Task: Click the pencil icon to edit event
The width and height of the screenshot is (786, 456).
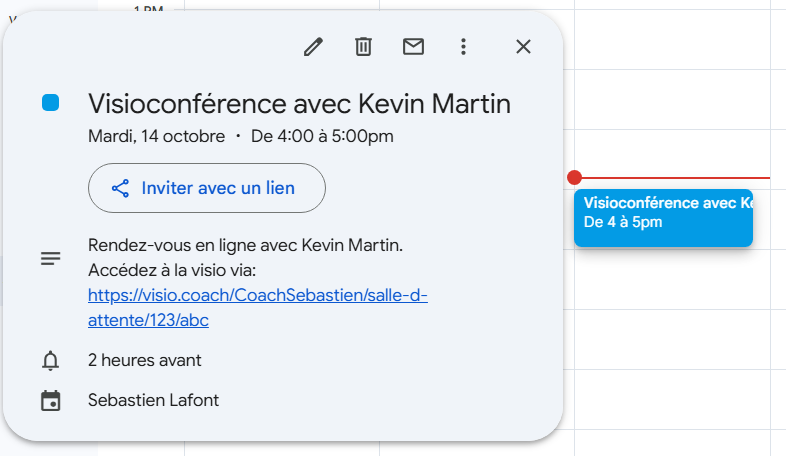Action: coord(313,46)
